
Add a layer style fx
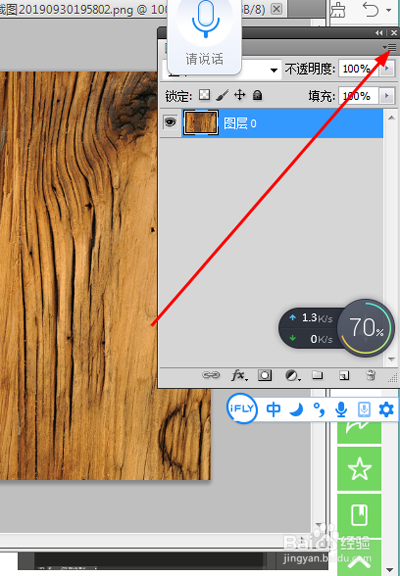[x=239, y=375]
